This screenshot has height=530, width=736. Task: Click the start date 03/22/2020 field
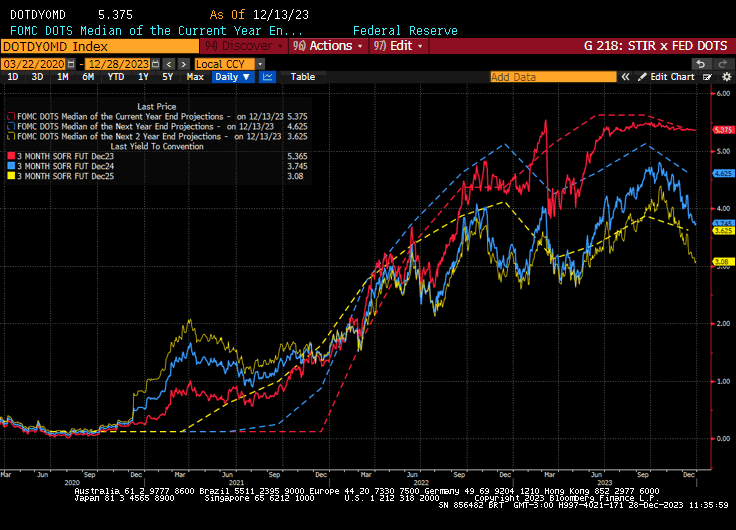click(x=34, y=64)
